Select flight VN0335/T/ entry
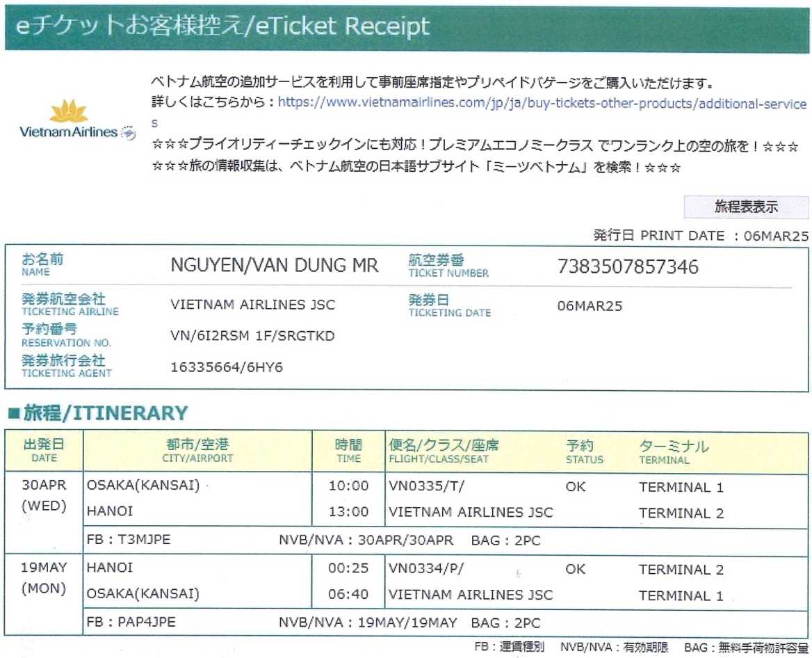The width and height of the screenshot is (812, 658). [x=425, y=487]
